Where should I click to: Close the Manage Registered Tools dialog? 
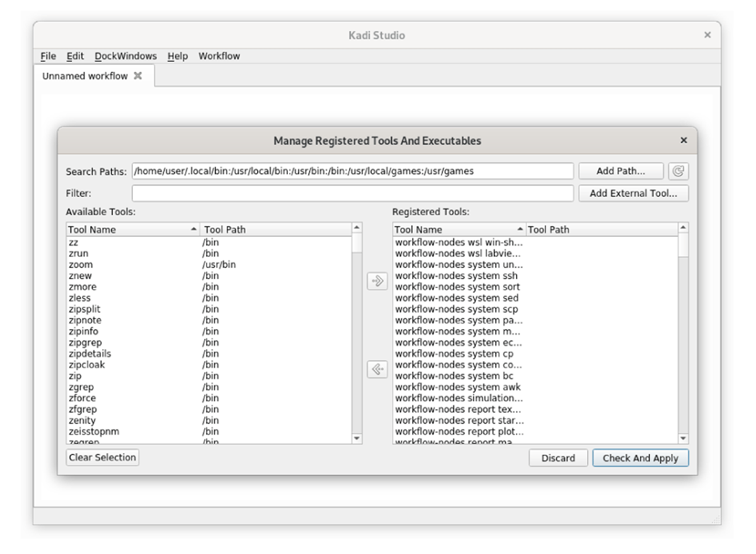pyautogui.click(x=684, y=141)
